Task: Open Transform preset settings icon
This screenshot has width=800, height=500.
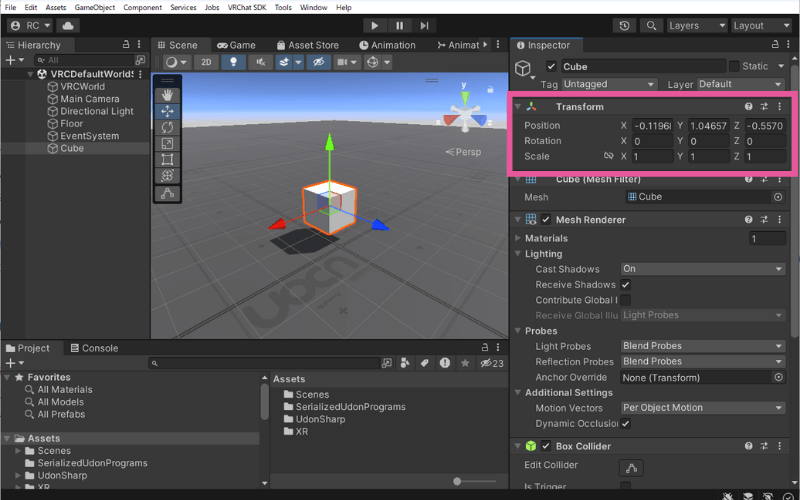Action: click(x=764, y=107)
